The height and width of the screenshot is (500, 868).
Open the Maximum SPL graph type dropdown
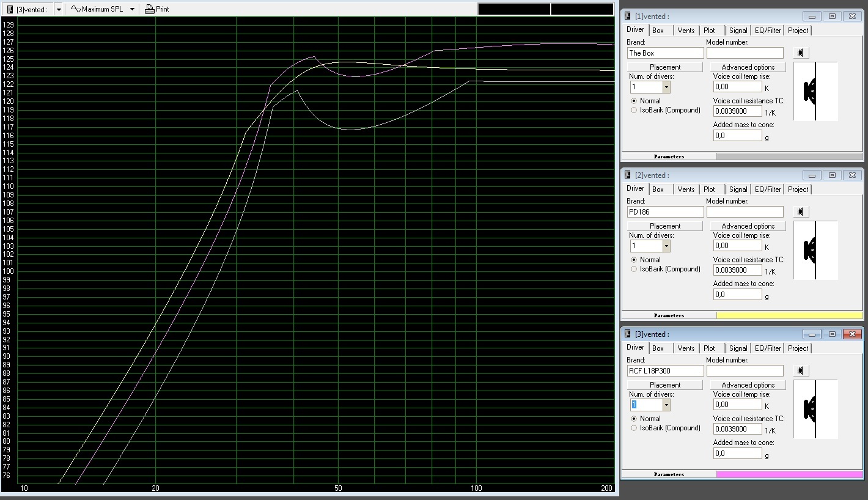pos(132,9)
